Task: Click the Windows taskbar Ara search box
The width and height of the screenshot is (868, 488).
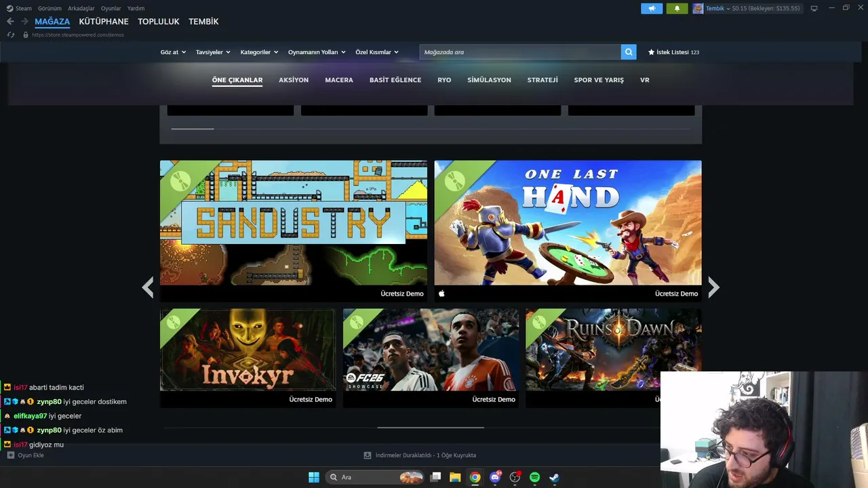Action: point(375,477)
